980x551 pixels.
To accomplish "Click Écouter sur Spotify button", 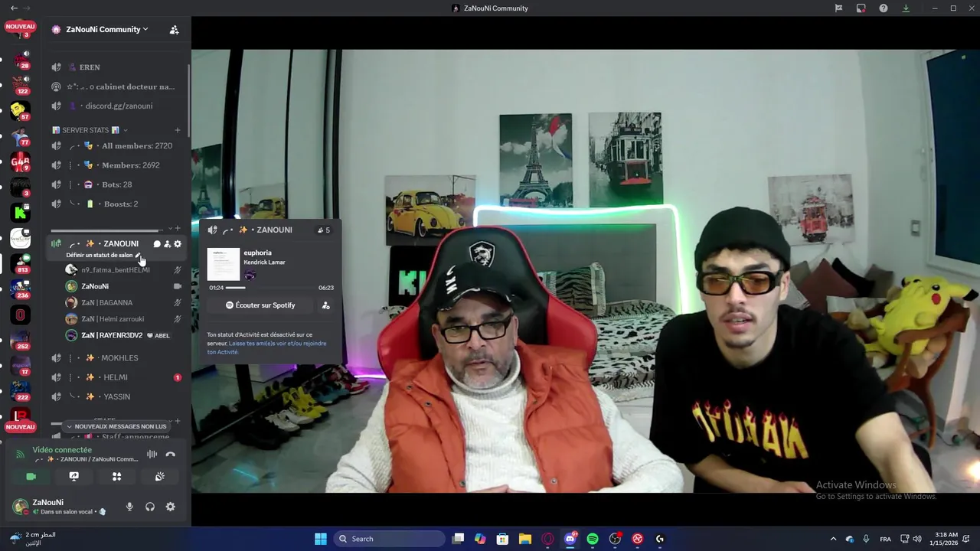I will coord(260,305).
